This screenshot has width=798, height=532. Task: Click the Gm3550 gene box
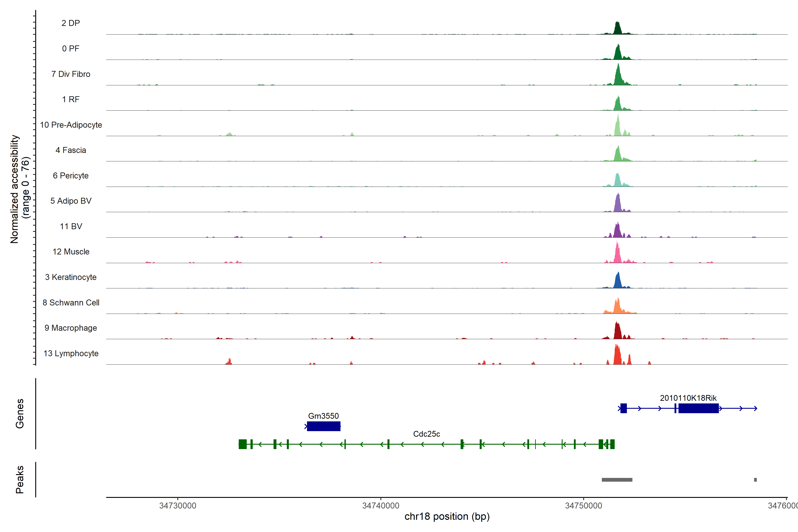click(323, 426)
